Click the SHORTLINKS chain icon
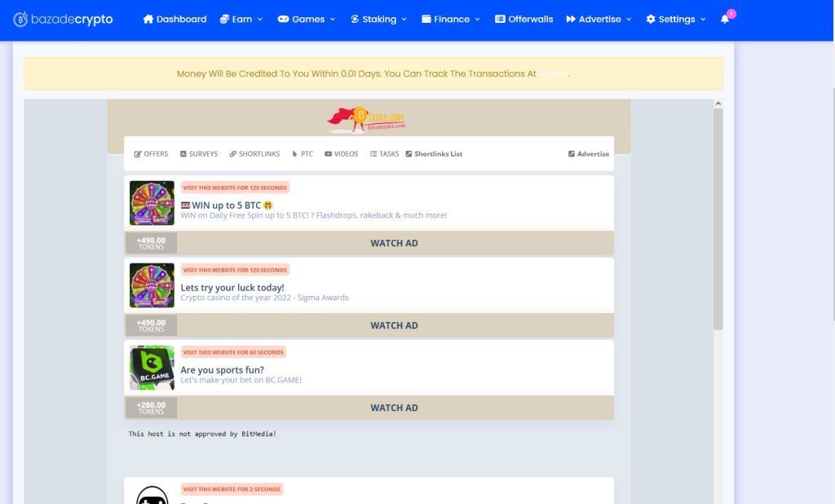Image resolution: width=835 pixels, height=504 pixels. (x=232, y=154)
